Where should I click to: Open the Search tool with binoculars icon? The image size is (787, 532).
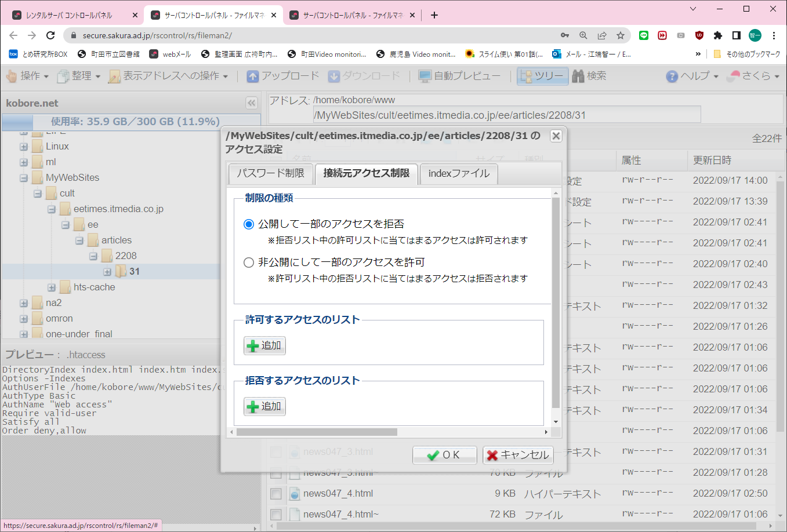point(578,76)
